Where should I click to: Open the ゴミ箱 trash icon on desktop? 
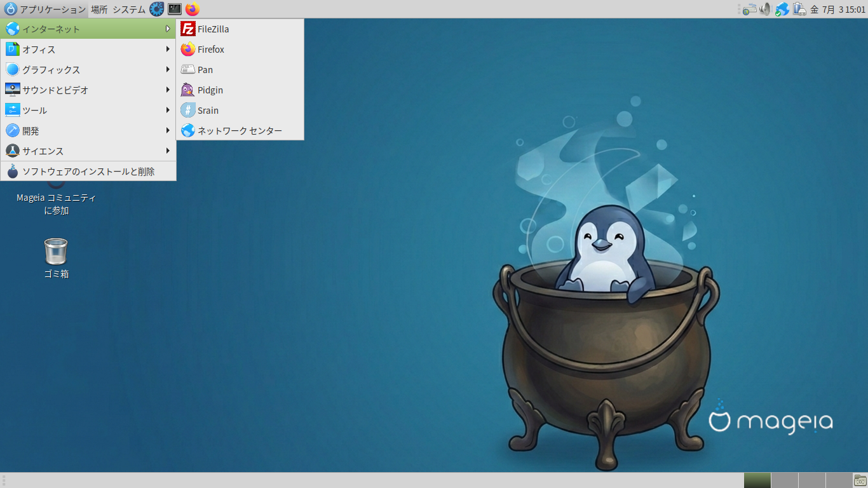tap(56, 258)
